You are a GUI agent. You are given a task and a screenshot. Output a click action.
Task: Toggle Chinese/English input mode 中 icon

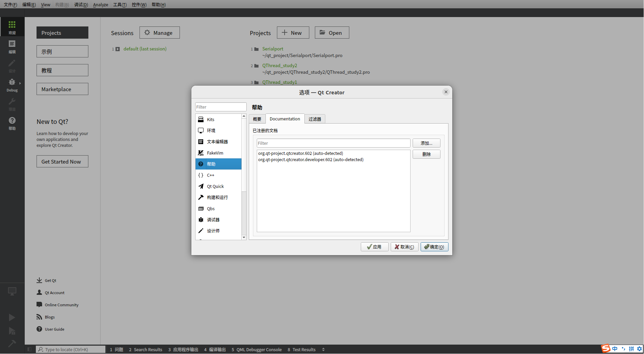click(x=615, y=349)
